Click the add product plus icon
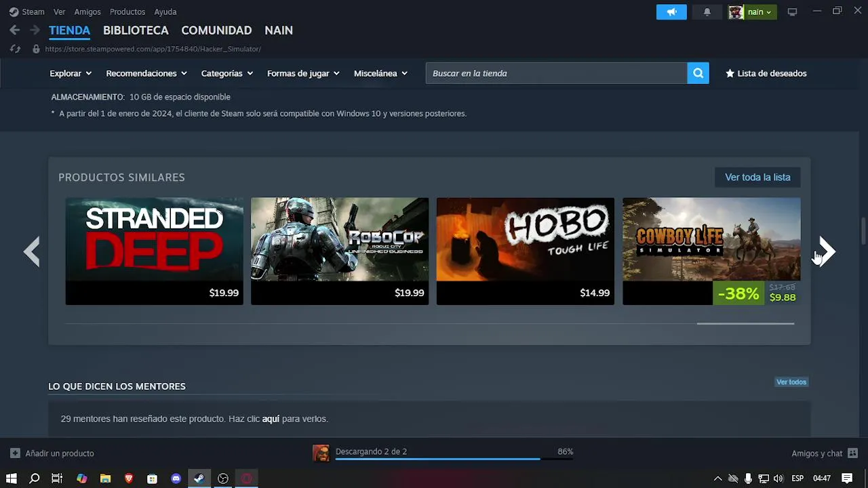The width and height of the screenshot is (868, 488). coord(15,453)
